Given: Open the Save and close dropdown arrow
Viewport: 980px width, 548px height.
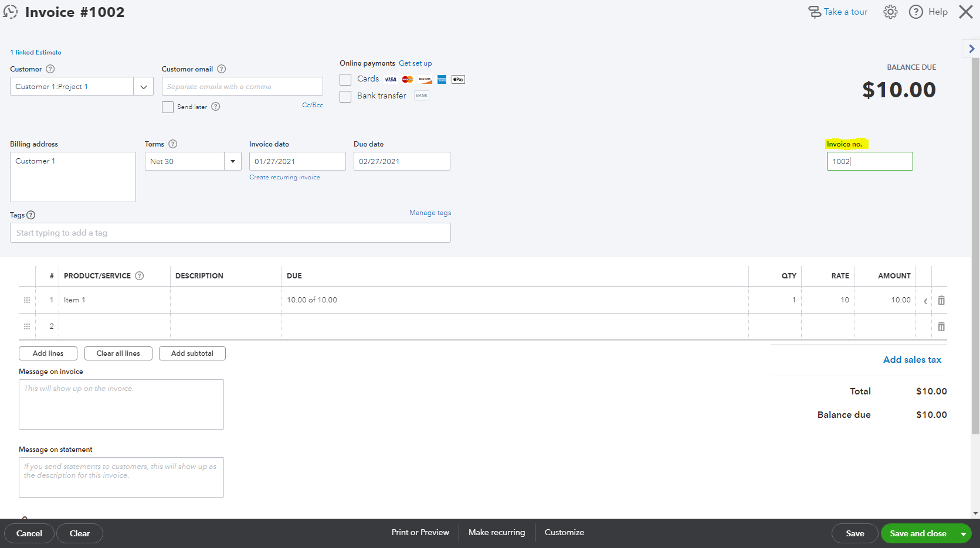Looking at the screenshot, I should [964, 533].
